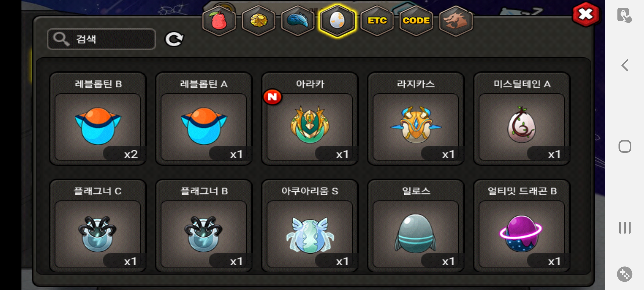Select the dragon head category tab
The image size is (644, 290).
pos(456,21)
